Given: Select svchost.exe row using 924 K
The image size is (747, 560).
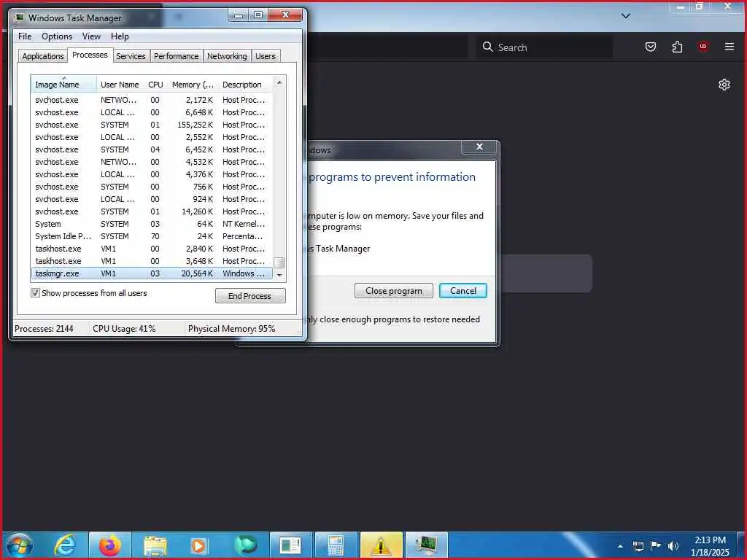Looking at the screenshot, I should [x=152, y=199].
